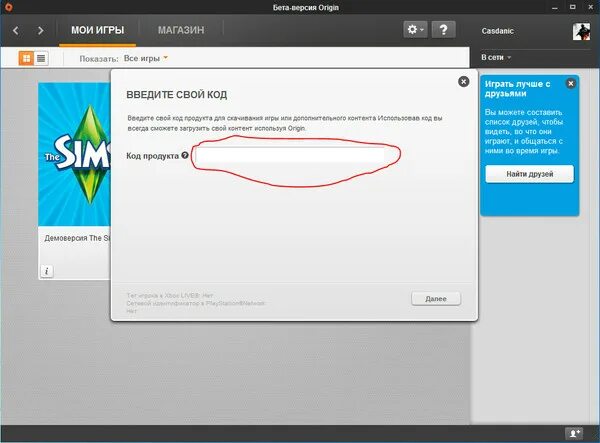Switch to list view for games
Viewport: 600px width, 443px height.
(x=41, y=58)
